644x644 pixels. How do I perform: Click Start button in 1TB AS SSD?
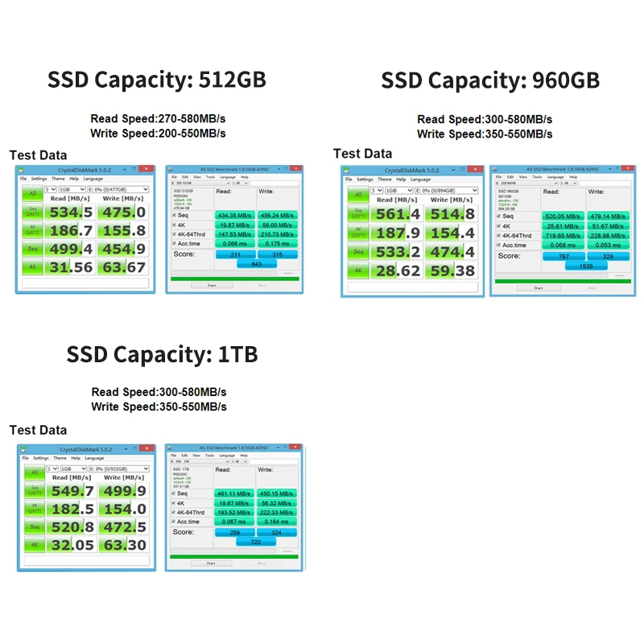point(211,563)
